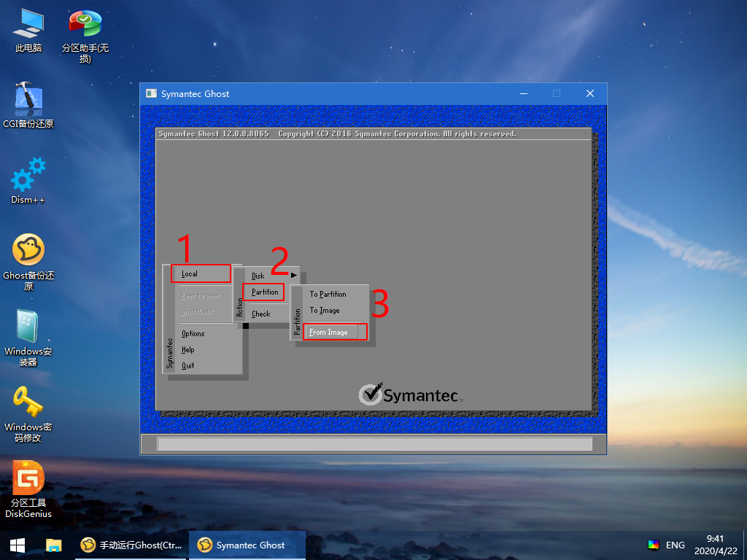Open Options in the Ghost menu
The width and height of the screenshot is (747, 560).
click(x=193, y=333)
